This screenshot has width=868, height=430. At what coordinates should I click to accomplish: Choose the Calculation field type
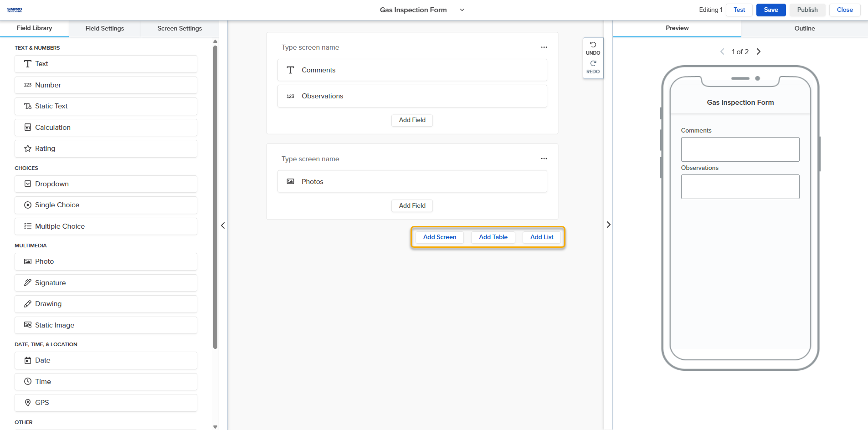106,128
